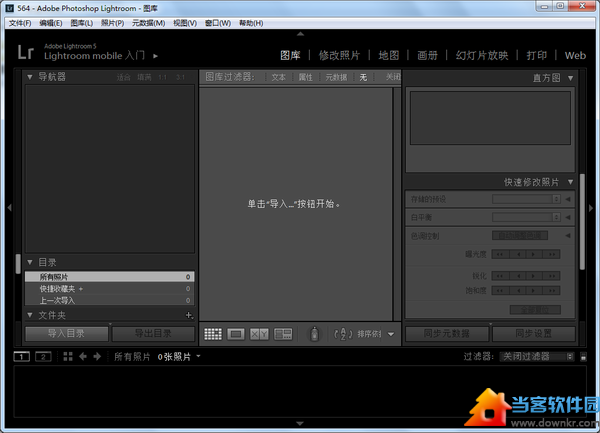Collapse the Catalog panel triangle
The height and width of the screenshot is (433, 600).
(29, 262)
